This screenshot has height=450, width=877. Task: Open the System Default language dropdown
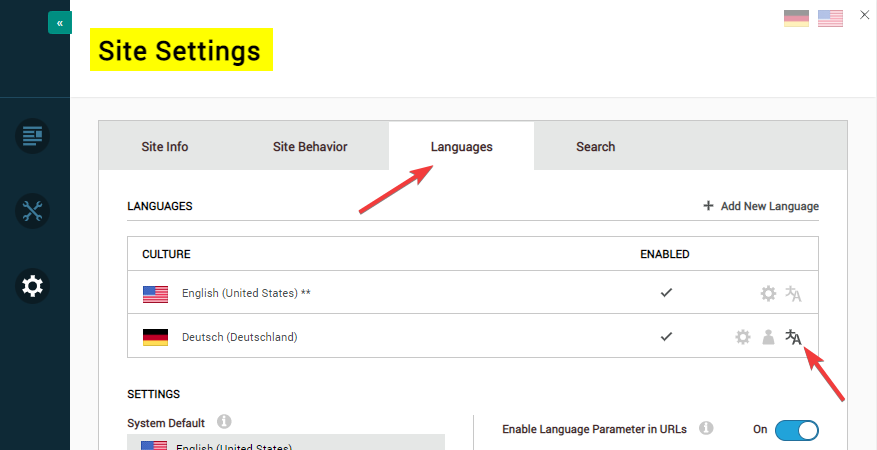286,442
